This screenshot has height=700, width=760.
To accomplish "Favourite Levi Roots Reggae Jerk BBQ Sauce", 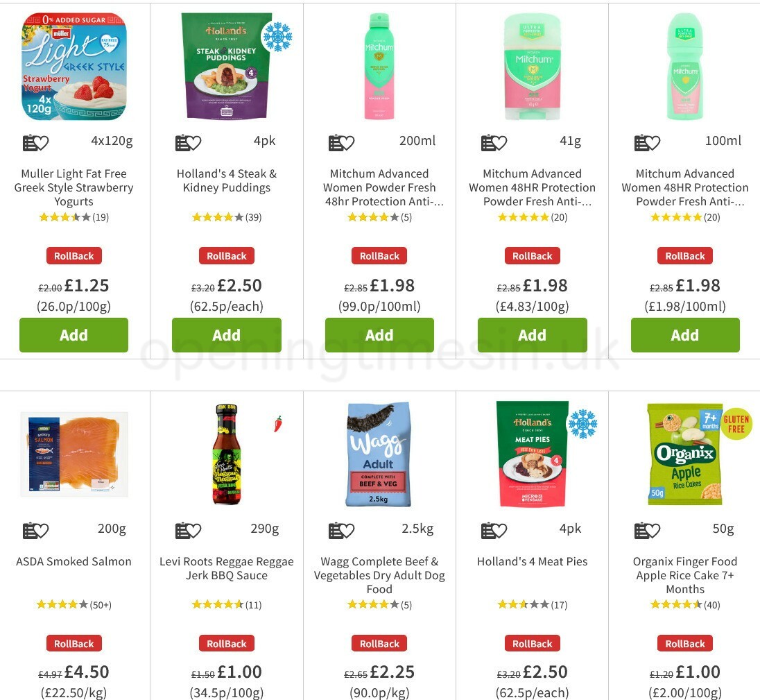I will [x=196, y=530].
